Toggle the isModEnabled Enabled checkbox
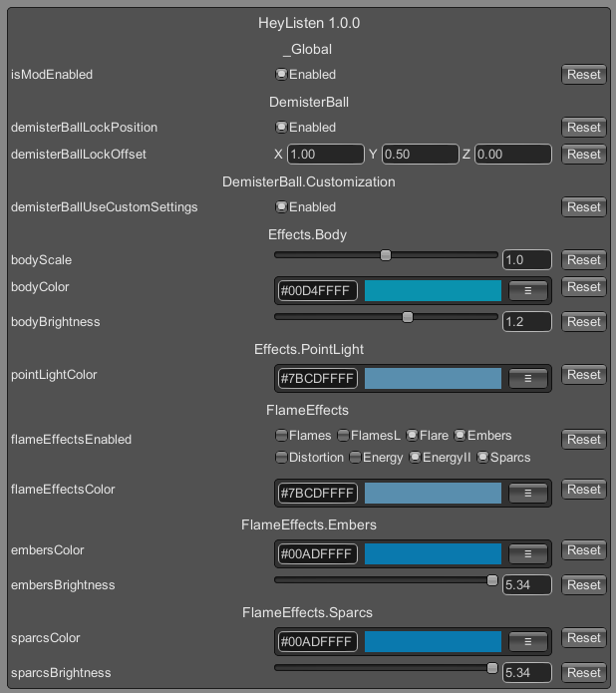Viewport: 616px width, 693px height. point(281,74)
